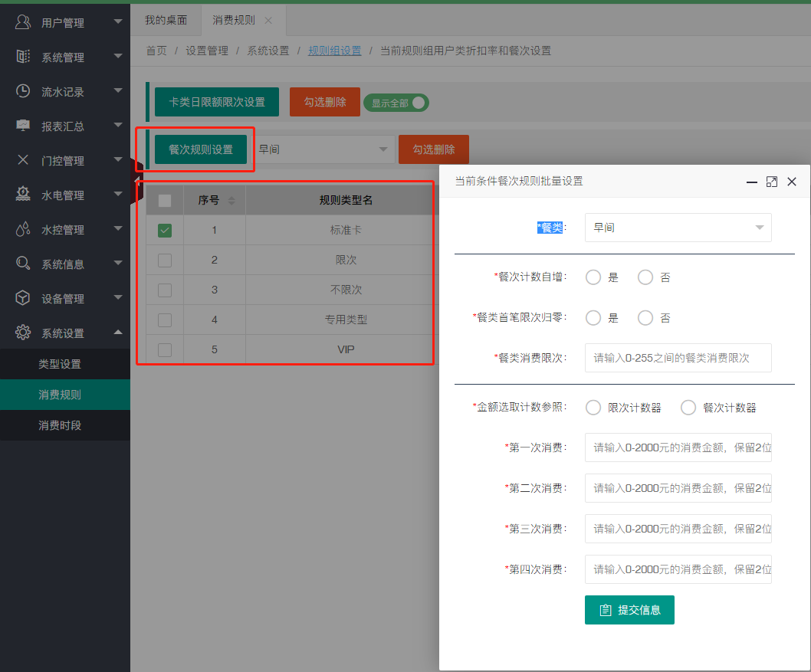Select the 门控管理 door control icon
Image resolution: width=811 pixels, height=672 pixels.
(x=21, y=160)
